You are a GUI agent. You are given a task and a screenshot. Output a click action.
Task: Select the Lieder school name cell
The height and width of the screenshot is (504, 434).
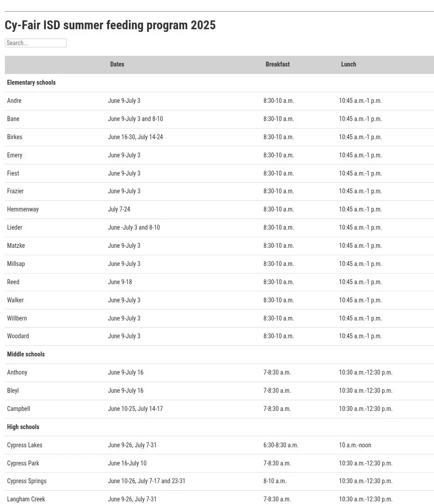coord(15,227)
